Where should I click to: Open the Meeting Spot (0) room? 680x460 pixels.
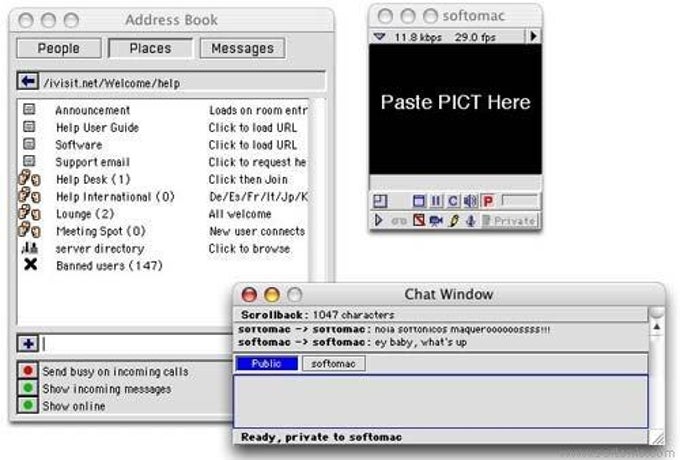coord(101,231)
